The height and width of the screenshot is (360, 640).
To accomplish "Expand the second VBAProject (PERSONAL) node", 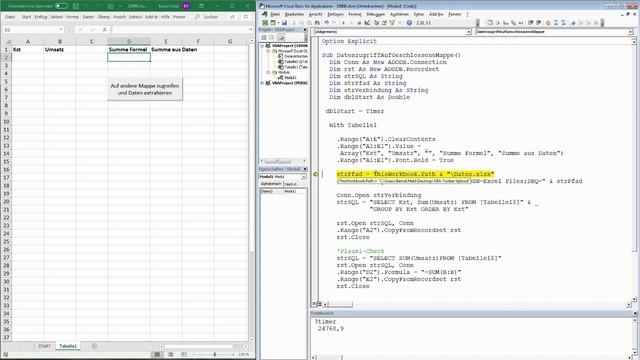I will click(262, 83).
